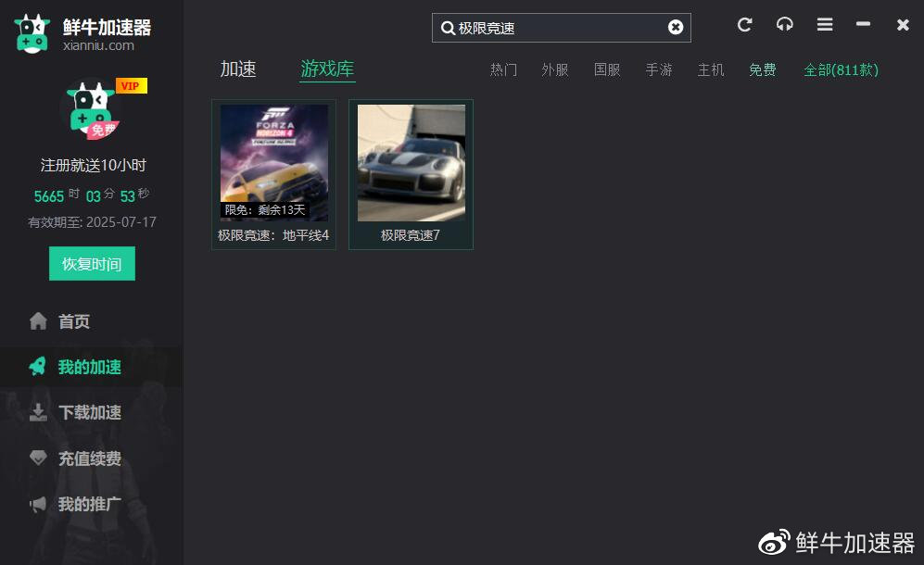Screen dimensions: 924x565
Task: Click the 限免：剩余13天 label
Action: tap(264, 209)
